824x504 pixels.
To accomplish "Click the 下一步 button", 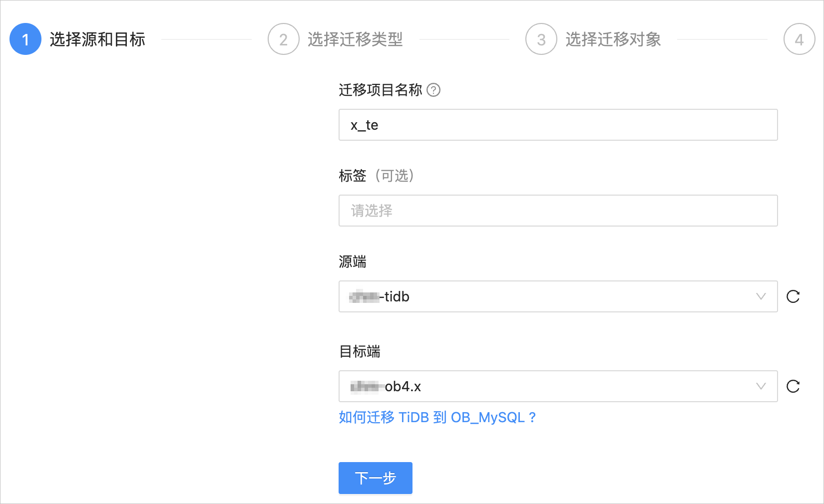I will pyautogui.click(x=376, y=478).
